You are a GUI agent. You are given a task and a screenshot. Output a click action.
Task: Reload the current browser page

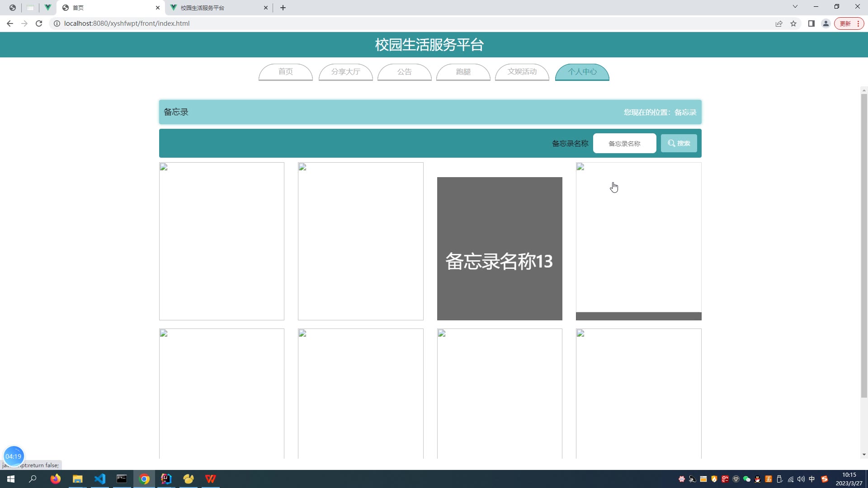(x=39, y=23)
